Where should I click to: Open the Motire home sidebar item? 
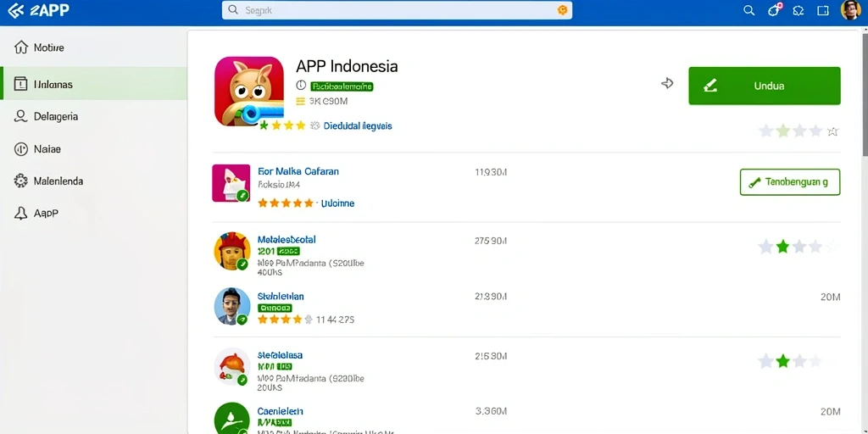click(x=93, y=47)
